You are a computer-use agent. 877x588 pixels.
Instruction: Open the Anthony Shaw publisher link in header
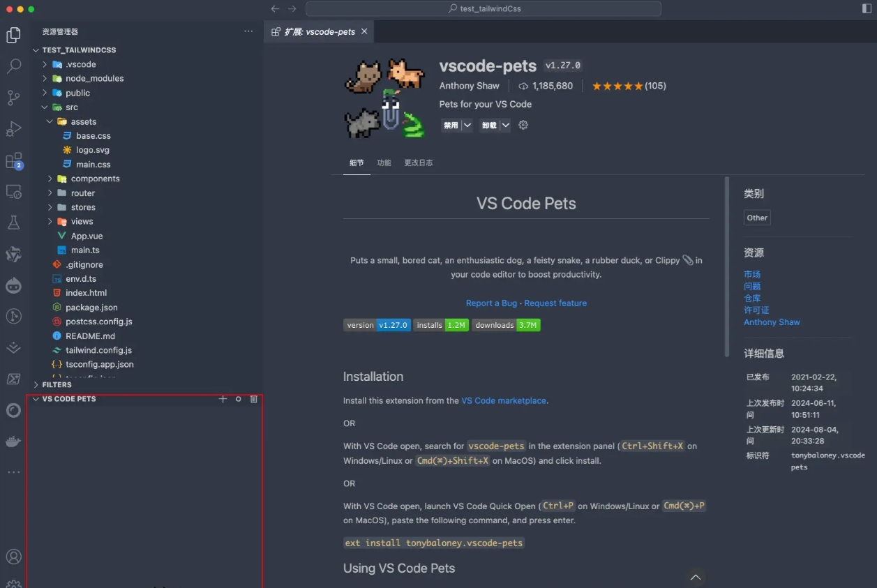click(469, 86)
